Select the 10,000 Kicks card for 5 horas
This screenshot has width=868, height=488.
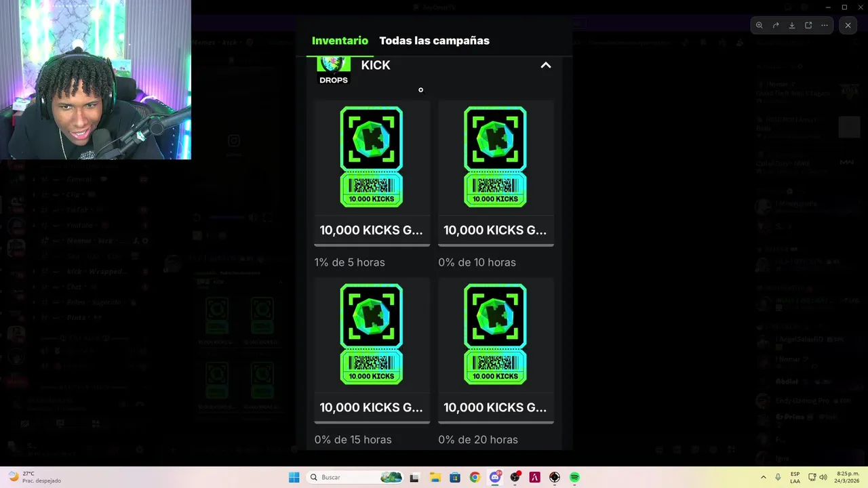372,173
